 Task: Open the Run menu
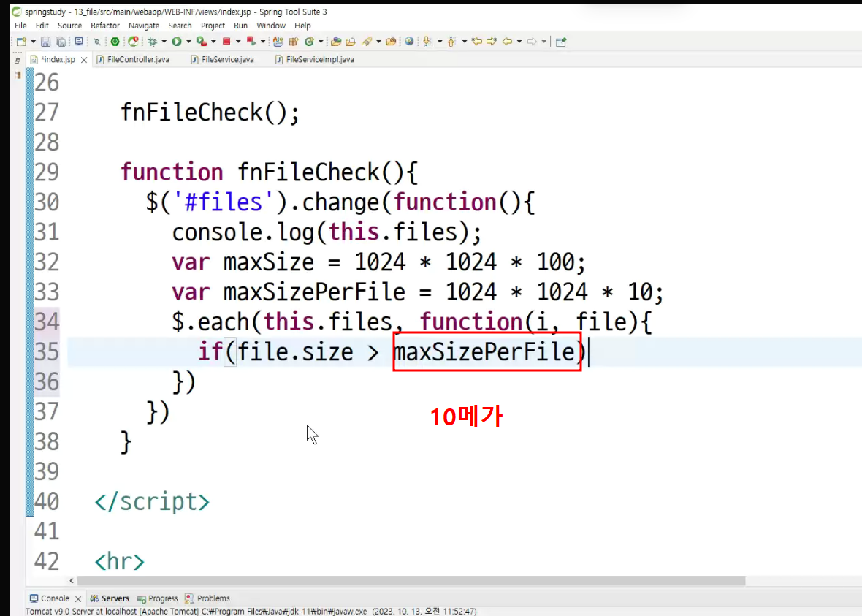click(x=241, y=26)
